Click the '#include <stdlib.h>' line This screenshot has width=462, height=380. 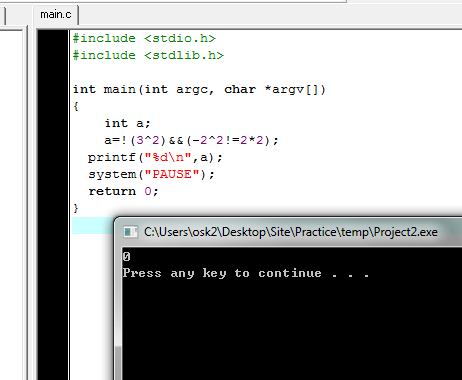pos(148,55)
